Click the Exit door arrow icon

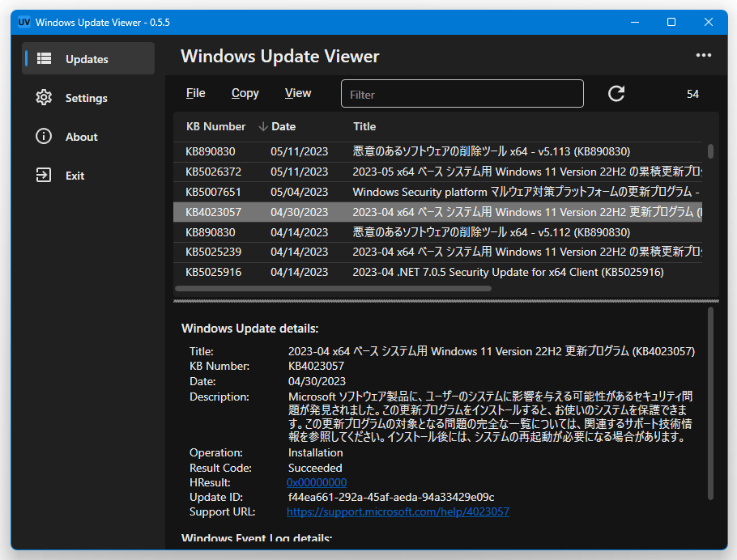44,176
